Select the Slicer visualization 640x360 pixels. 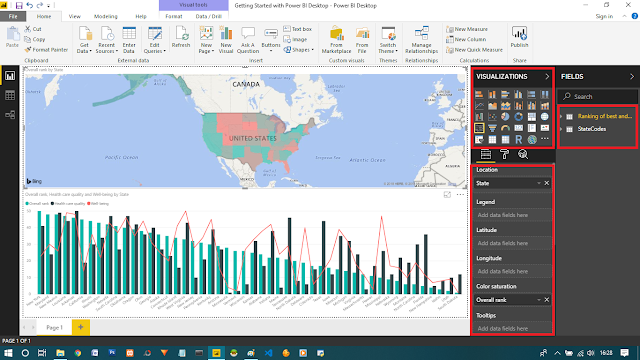click(479, 140)
